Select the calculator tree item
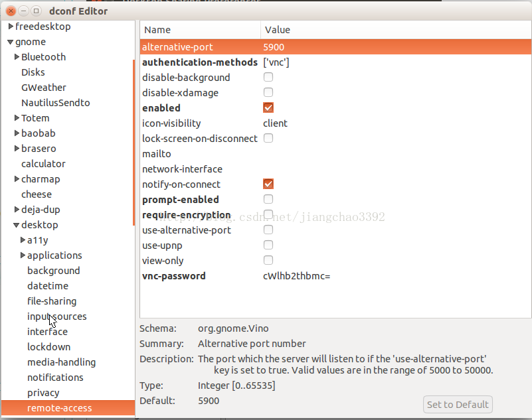532x420 pixels. (43, 164)
